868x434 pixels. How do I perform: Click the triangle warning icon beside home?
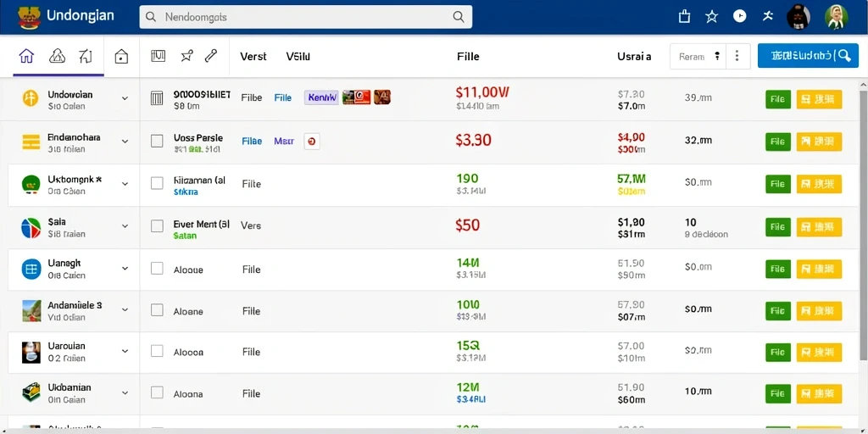tap(58, 56)
